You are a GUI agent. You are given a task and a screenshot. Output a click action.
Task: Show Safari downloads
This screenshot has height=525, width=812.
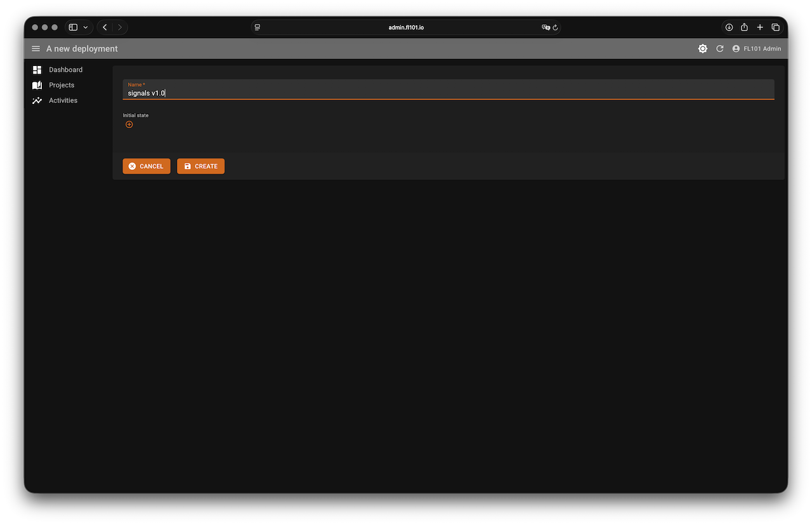click(x=729, y=27)
